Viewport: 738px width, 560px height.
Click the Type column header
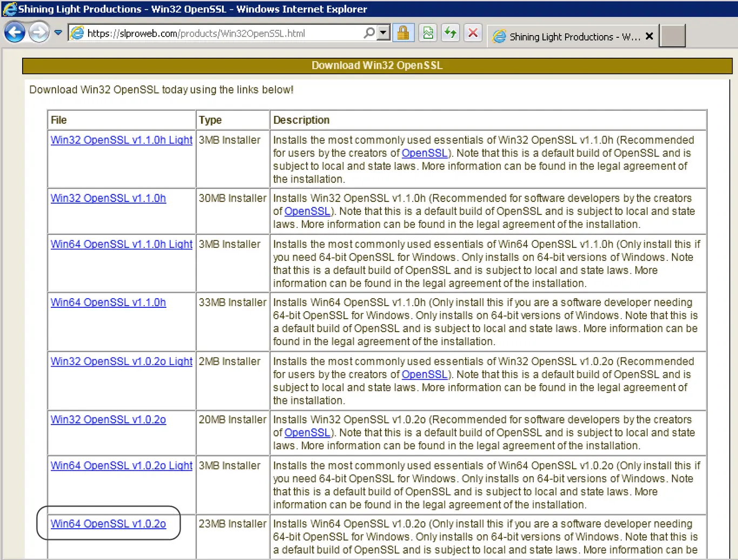tap(233, 120)
